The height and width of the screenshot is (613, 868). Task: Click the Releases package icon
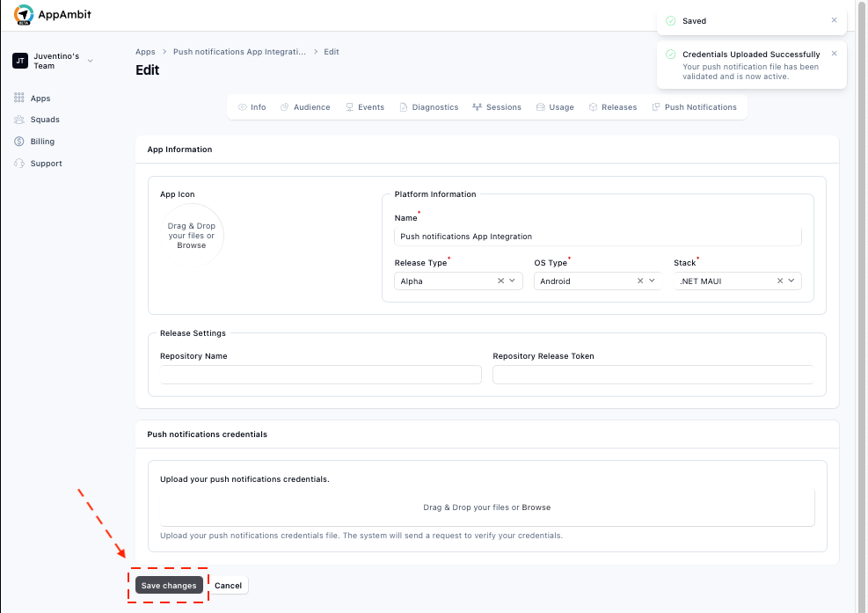pyautogui.click(x=593, y=106)
